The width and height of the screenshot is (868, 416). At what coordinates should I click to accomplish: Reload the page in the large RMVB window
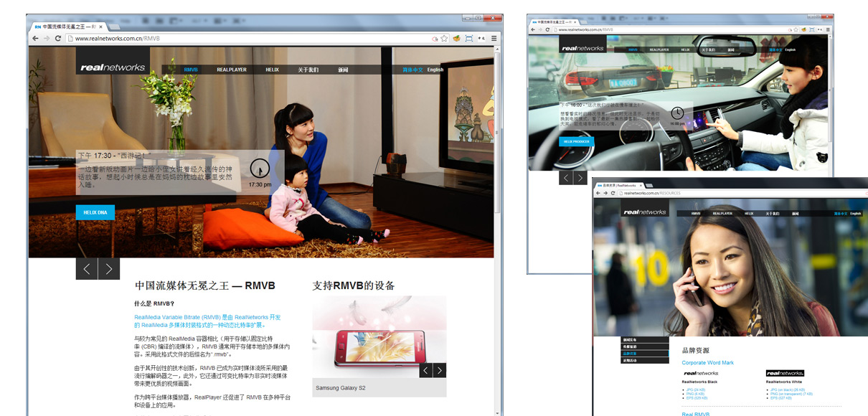(x=57, y=38)
